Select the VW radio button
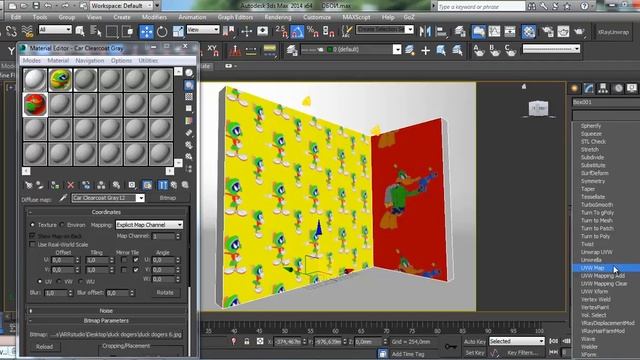This screenshot has width=640, height=360. [59, 281]
